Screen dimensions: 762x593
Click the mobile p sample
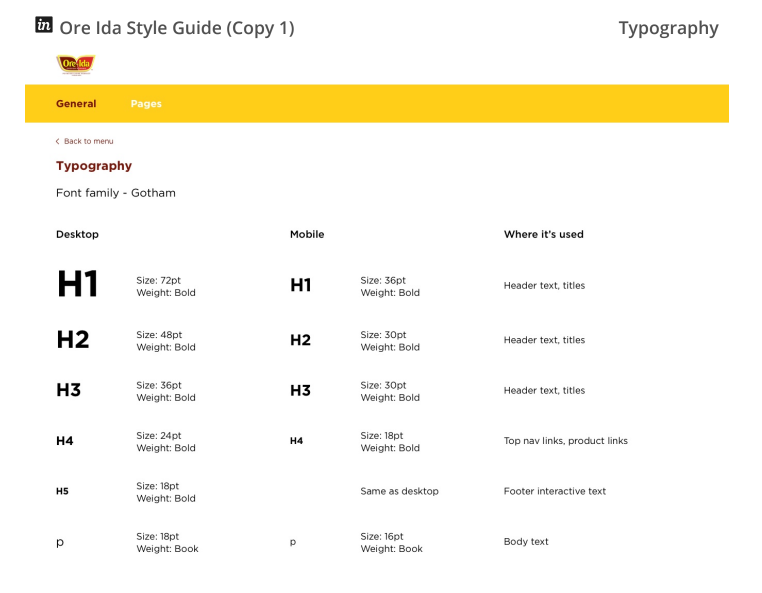point(293,542)
